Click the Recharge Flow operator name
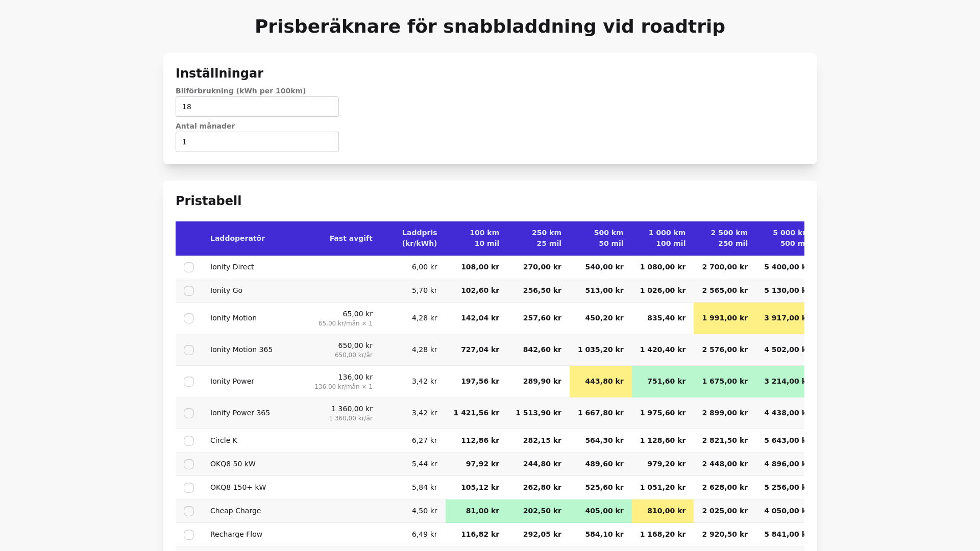This screenshot has width=980, height=551. pos(236,534)
